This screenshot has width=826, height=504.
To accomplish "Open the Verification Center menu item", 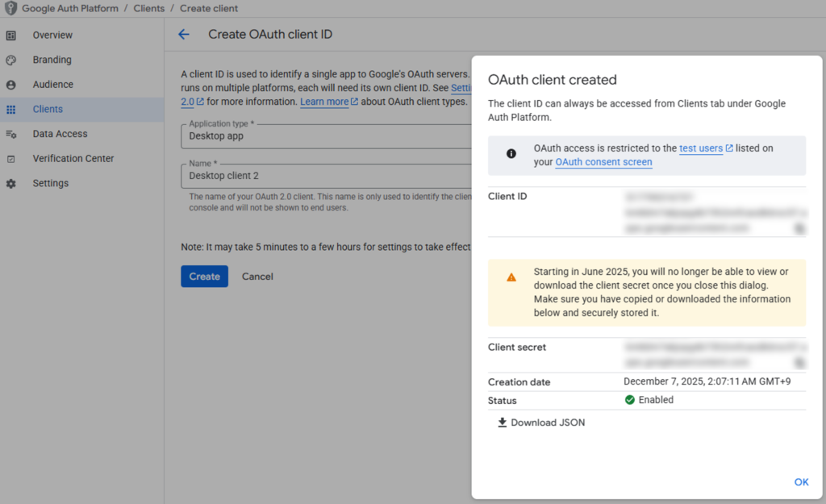I will tap(73, 159).
